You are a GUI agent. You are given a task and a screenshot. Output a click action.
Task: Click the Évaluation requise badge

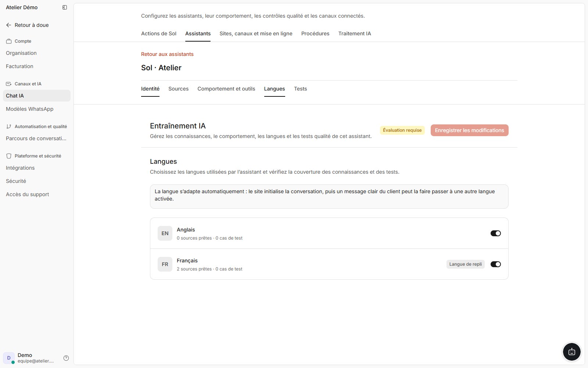(x=402, y=130)
